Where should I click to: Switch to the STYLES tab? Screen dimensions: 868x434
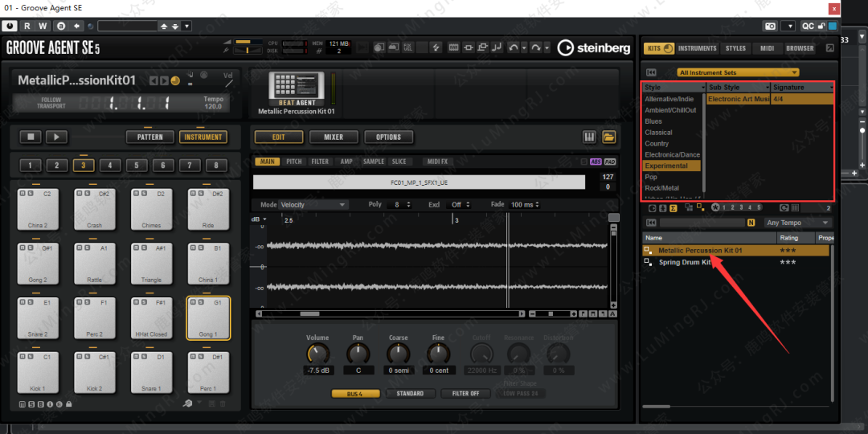pos(735,48)
